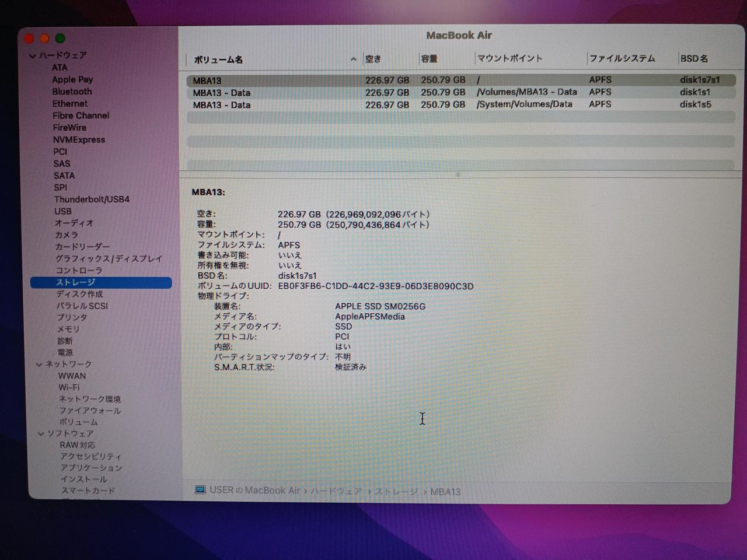The width and height of the screenshot is (747, 560).
Task: Open ネットワーク環境 info
Action: click(90, 400)
